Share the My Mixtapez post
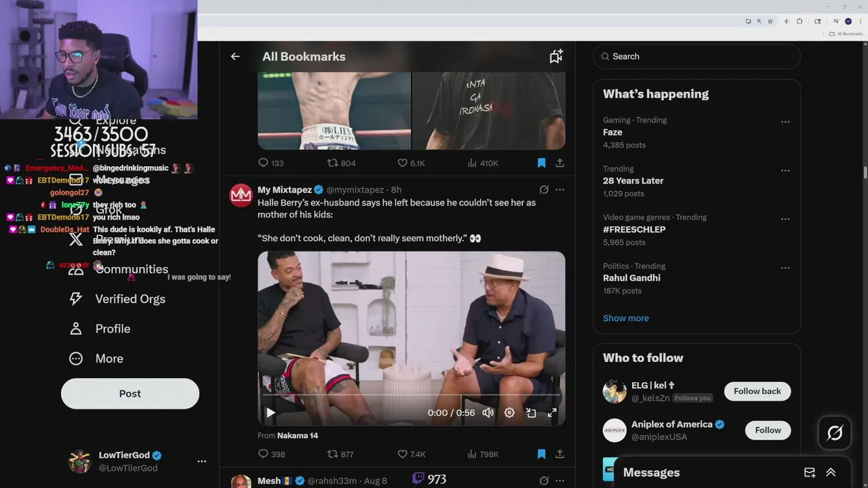This screenshot has width=868, height=488. point(560,454)
